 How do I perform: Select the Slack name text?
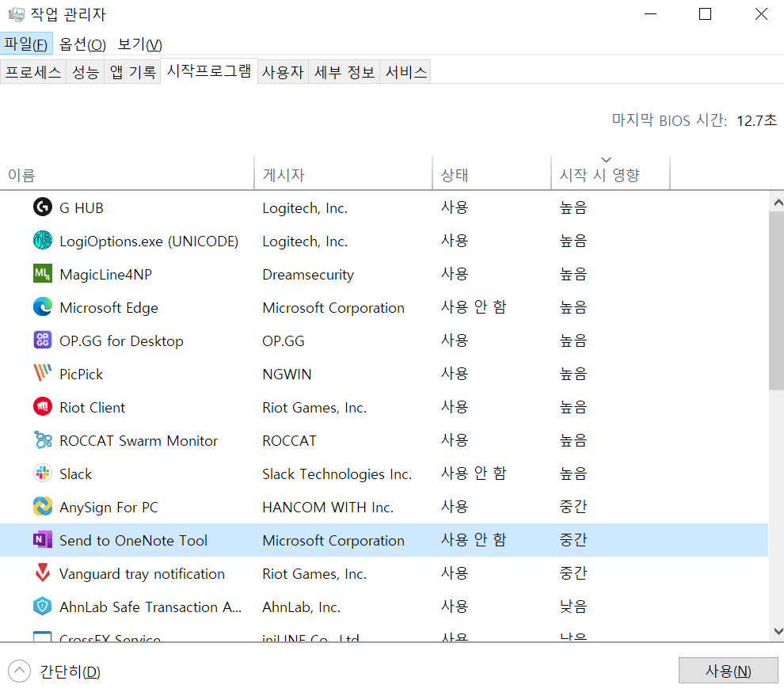click(75, 474)
